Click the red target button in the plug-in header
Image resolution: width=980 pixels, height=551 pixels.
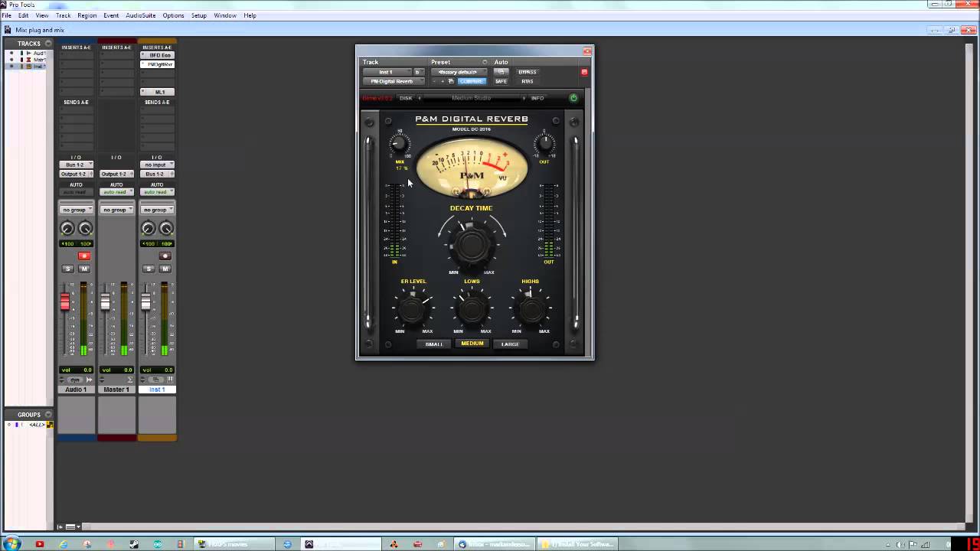pyautogui.click(x=584, y=72)
